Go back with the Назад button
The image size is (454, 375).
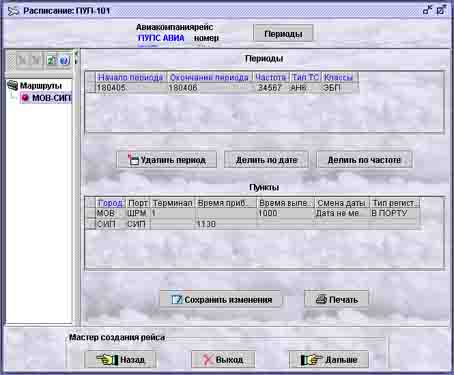point(120,360)
